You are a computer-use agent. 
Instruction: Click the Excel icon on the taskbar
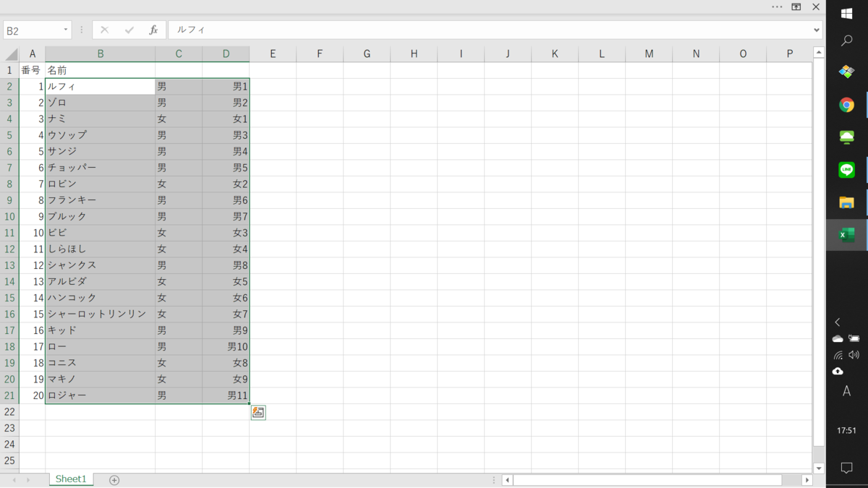click(846, 235)
